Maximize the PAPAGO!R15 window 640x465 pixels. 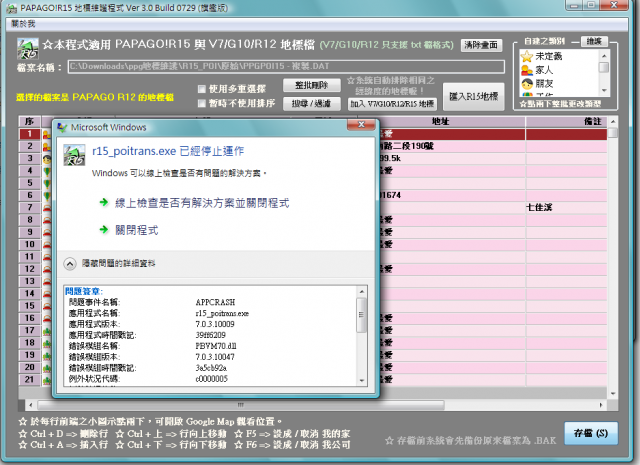590,5
